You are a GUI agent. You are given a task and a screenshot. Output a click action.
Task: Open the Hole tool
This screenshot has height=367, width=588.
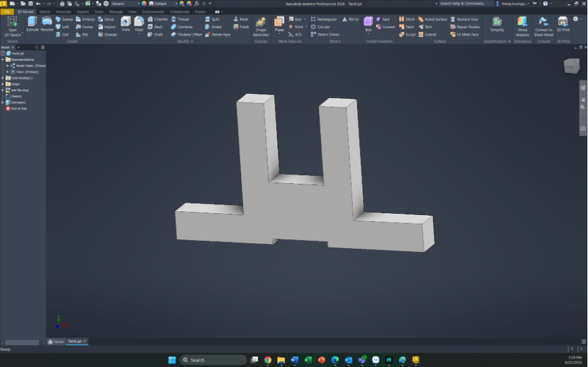pos(126,24)
